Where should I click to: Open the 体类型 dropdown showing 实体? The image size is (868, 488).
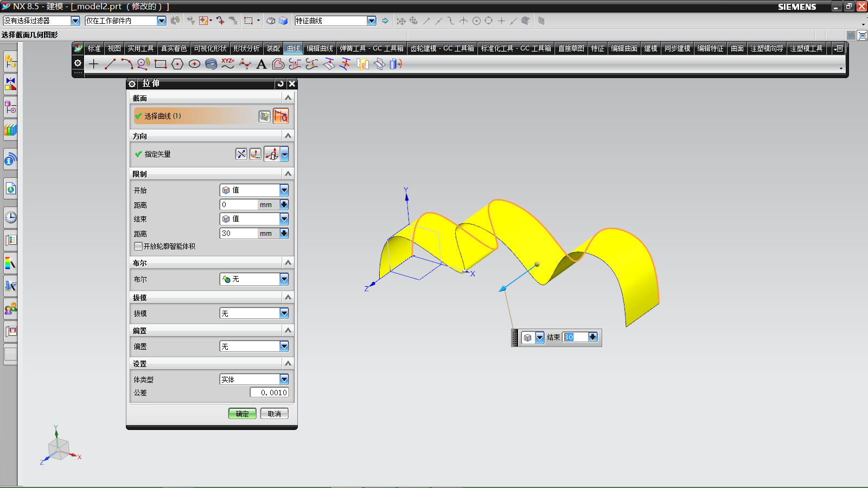click(284, 380)
